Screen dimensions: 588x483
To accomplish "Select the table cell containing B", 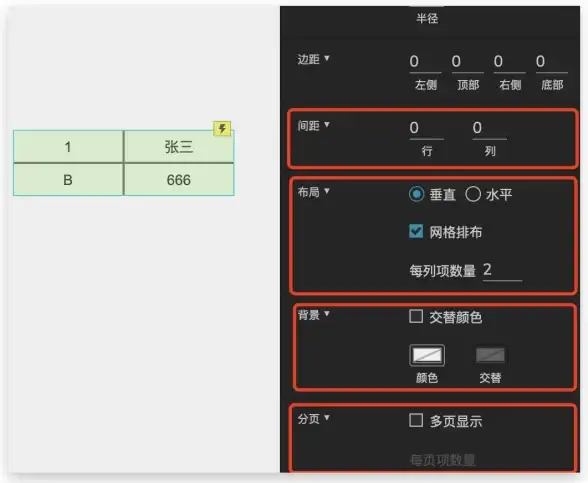I will 68,180.
